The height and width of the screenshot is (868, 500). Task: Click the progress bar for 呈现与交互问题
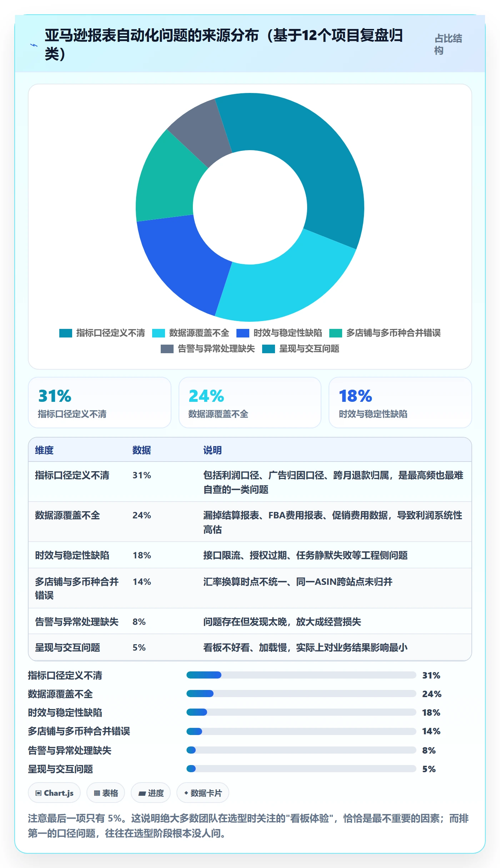[301, 769]
